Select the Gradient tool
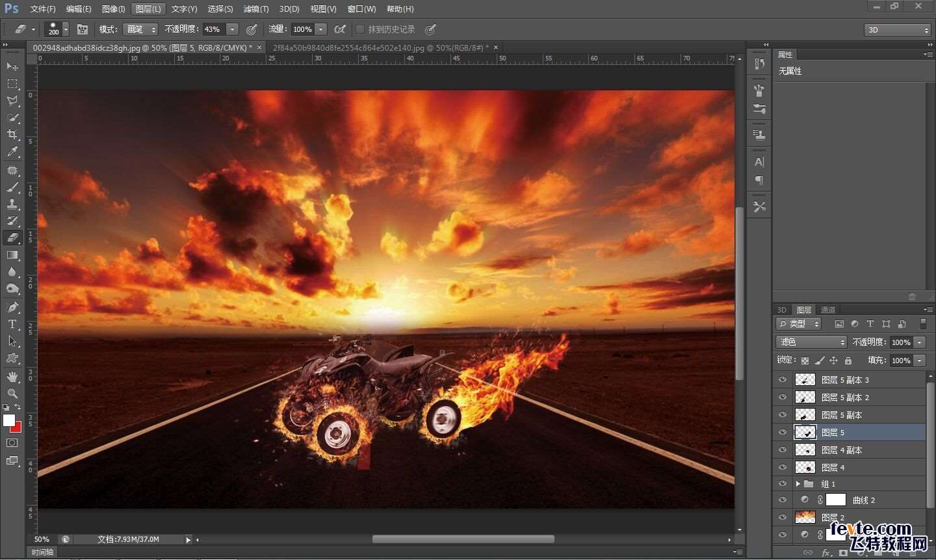This screenshot has width=936, height=560. [12, 255]
